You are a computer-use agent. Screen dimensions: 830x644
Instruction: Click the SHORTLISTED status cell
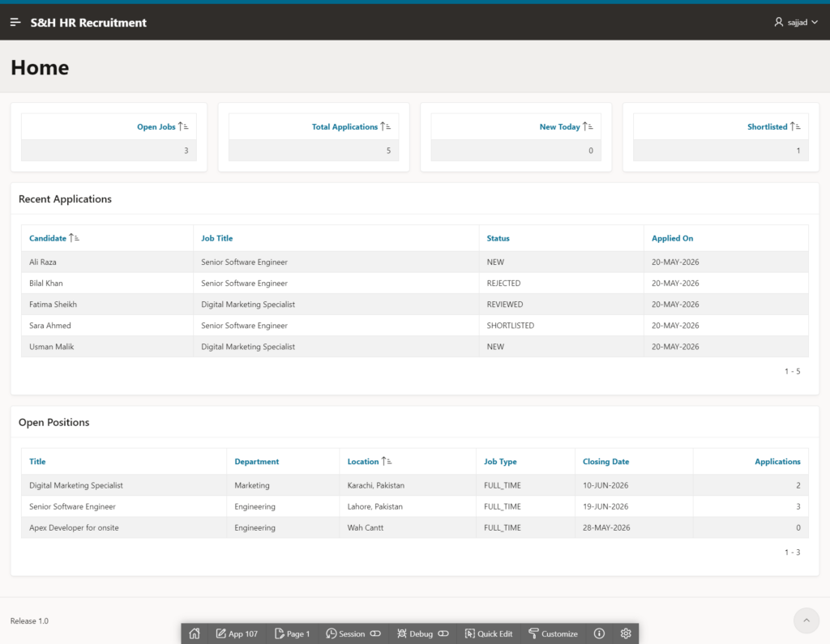[562, 326]
